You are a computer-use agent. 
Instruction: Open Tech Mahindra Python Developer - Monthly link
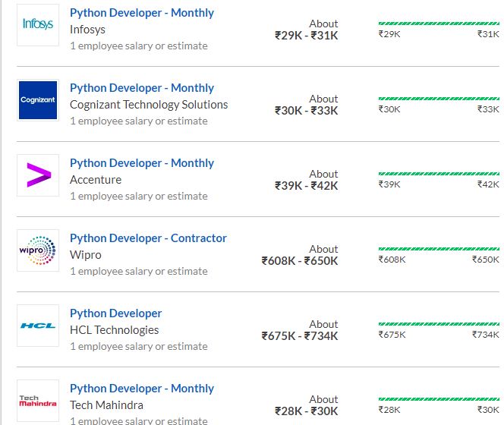pyautogui.click(x=142, y=389)
